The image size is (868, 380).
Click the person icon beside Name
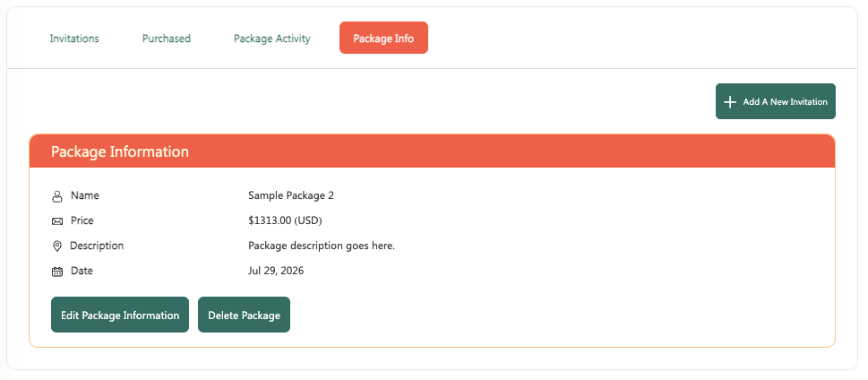pyautogui.click(x=57, y=196)
